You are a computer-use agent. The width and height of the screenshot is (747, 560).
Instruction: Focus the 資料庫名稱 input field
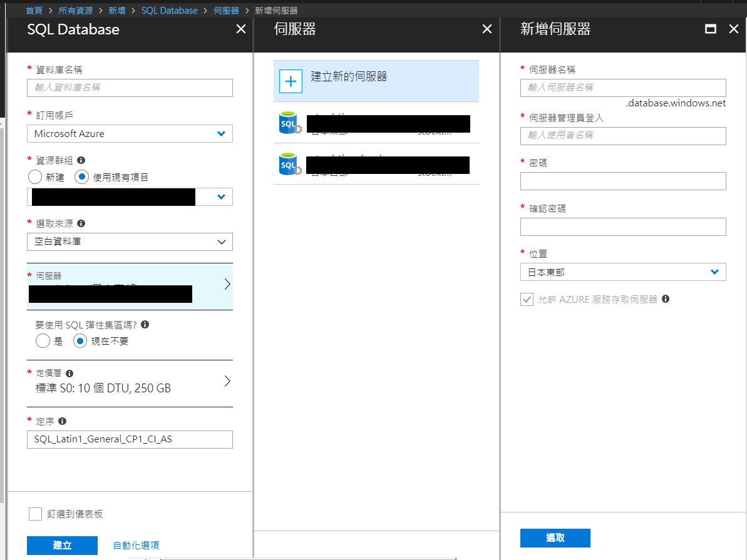click(x=130, y=88)
